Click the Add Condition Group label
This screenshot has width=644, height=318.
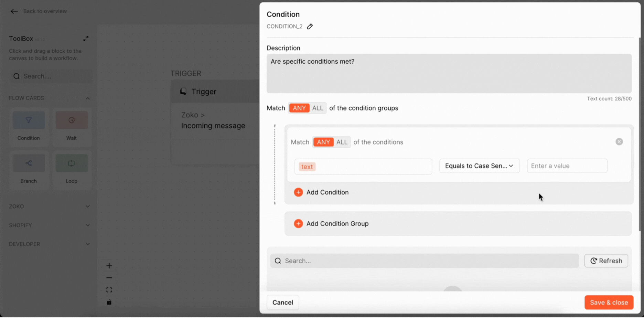[x=337, y=224]
